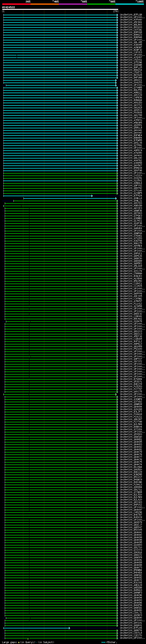The image size is (146, 644).
Task: Select hit label UniRef100_Q8LJ85
Action: click(131, 42)
